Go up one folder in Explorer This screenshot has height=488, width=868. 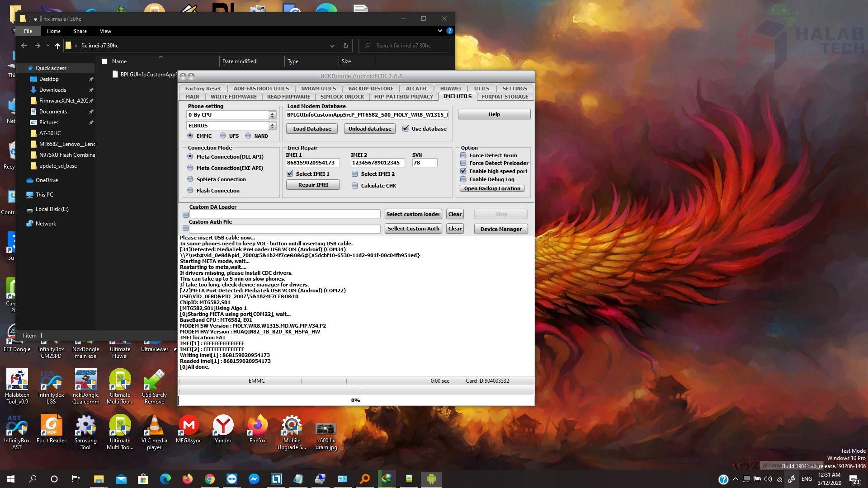(x=57, y=46)
